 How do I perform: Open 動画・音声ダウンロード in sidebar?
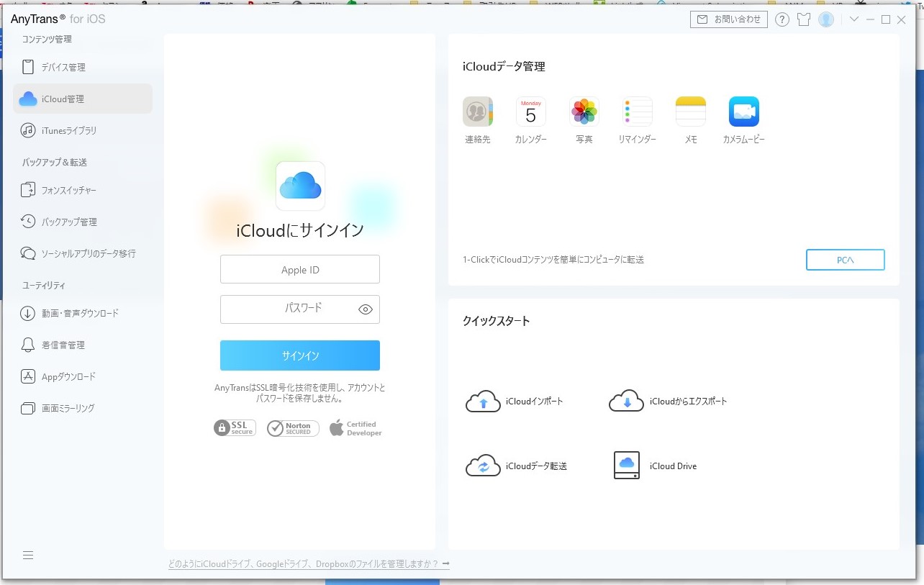83,313
